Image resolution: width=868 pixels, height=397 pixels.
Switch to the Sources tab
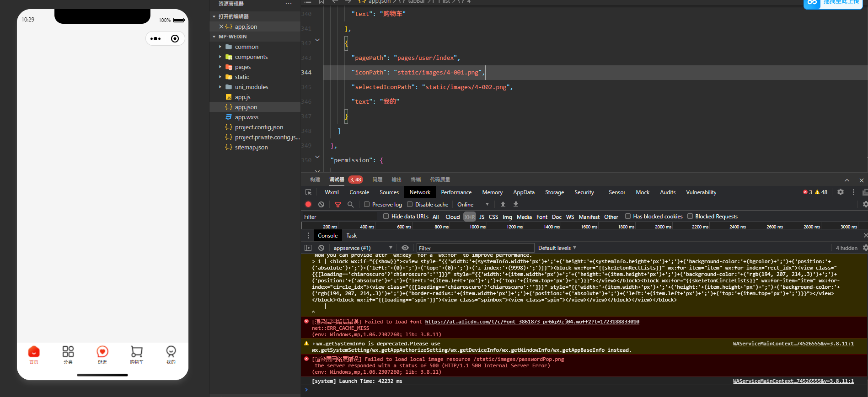[389, 192]
